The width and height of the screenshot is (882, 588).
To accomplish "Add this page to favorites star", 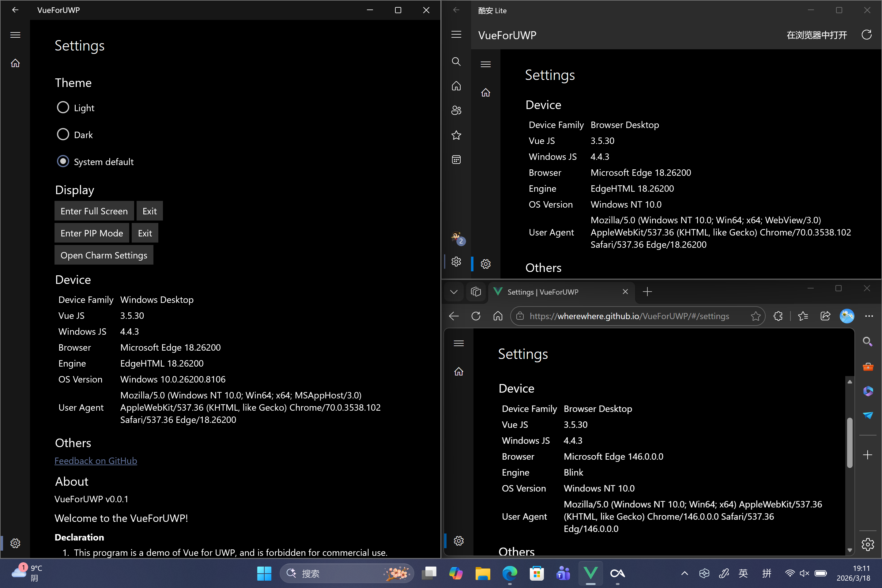I will pyautogui.click(x=755, y=316).
